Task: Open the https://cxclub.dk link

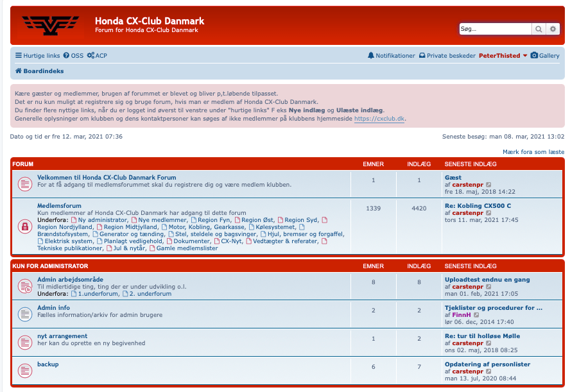Action: [379, 119]
